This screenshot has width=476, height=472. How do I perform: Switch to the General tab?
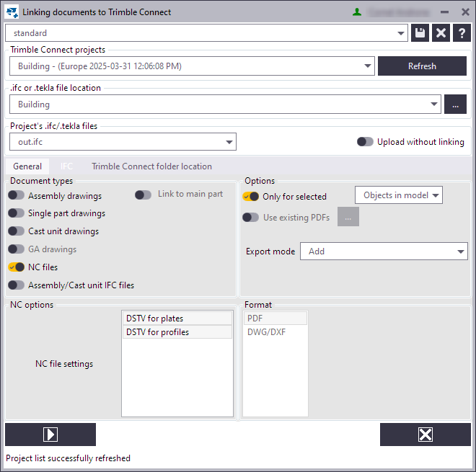27,166
